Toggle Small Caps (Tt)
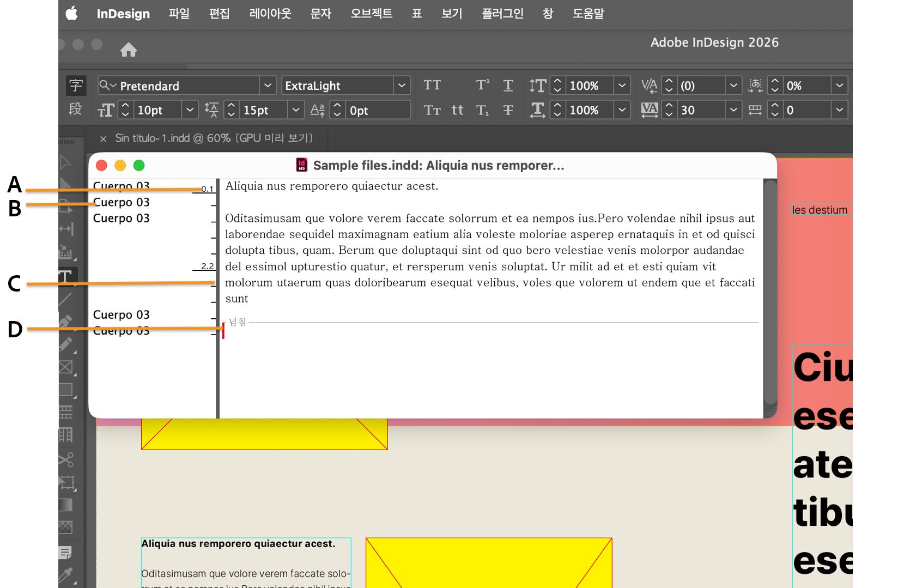 click(x=432, y=110)
